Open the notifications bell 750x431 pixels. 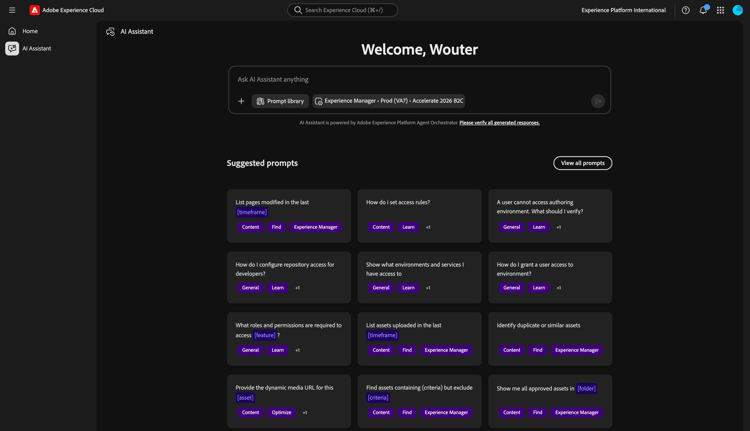click(x=703, y=10)
